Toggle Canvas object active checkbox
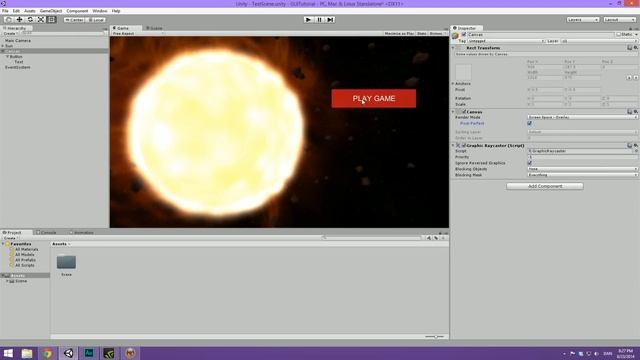Screen dimensions: 640x360 (464, 35)
